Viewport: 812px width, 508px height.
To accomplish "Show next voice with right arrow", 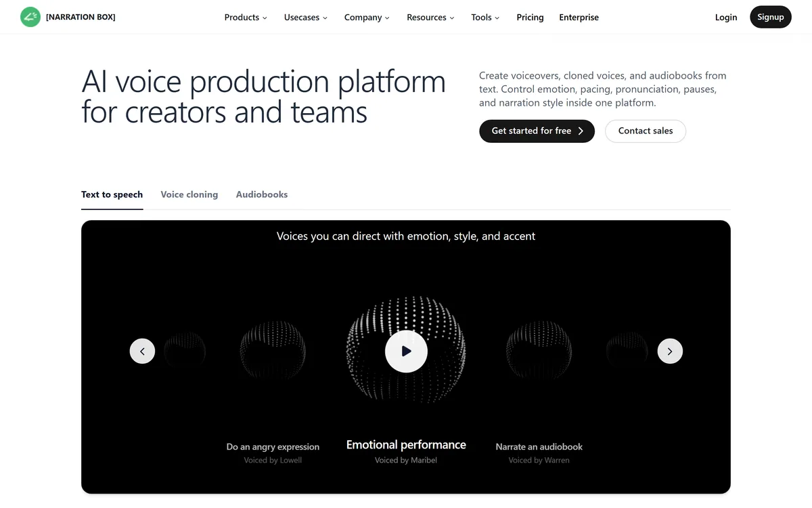I will 670,351.
